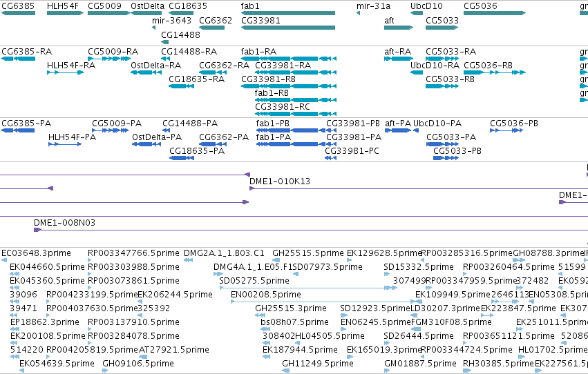Click the SD05275.5prime EST label
This screenshot has width=588, height=374.
point(254,280)
